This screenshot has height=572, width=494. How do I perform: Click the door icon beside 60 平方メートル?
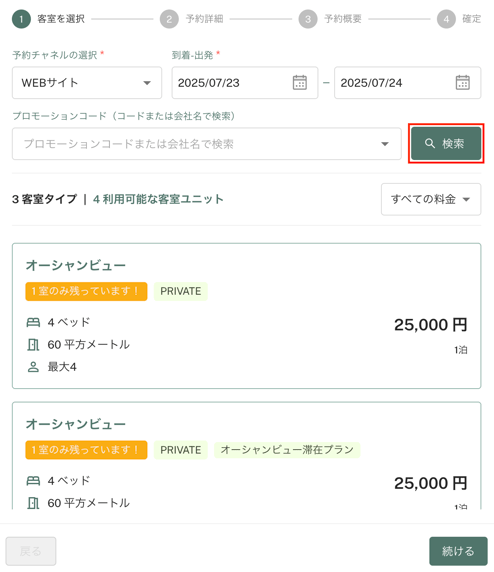click(x=33, y=344)
